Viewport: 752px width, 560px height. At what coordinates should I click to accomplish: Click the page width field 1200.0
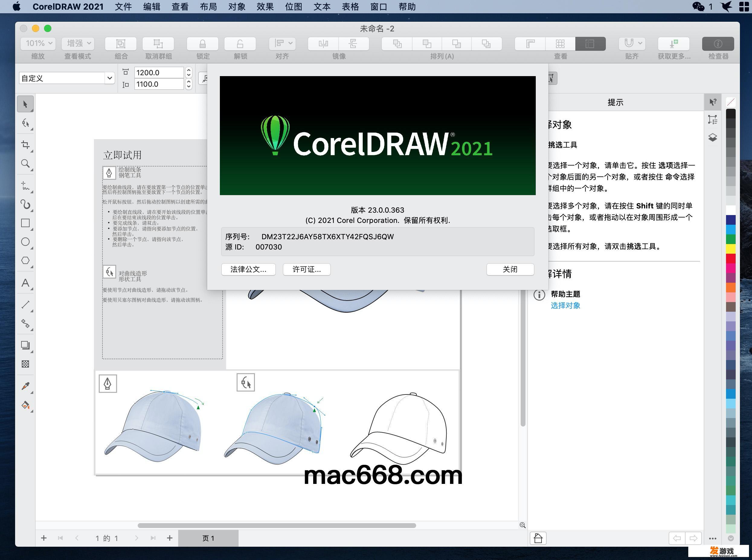click(x=159, y=72)
